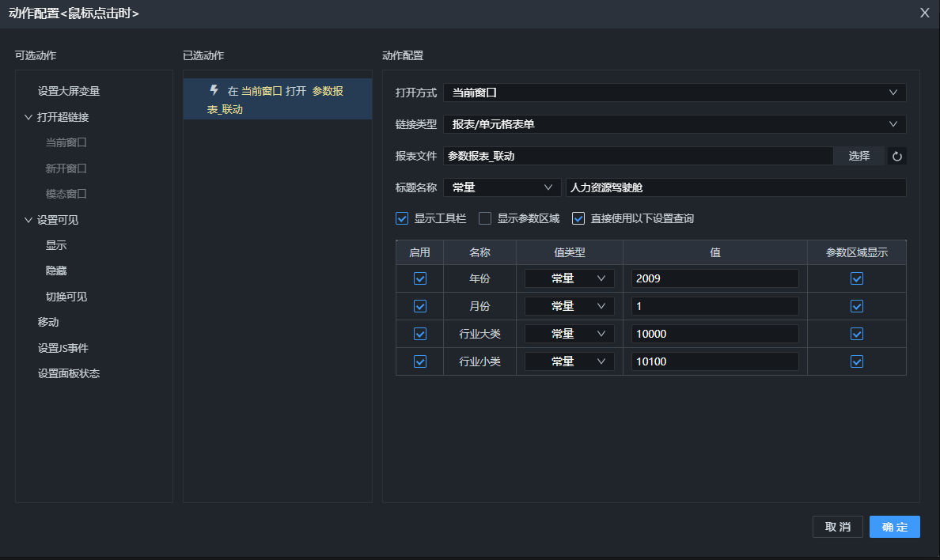This screenshot has width=940, height=560.
Task: Click the 选择 button for report file
Action: point(859,156)
